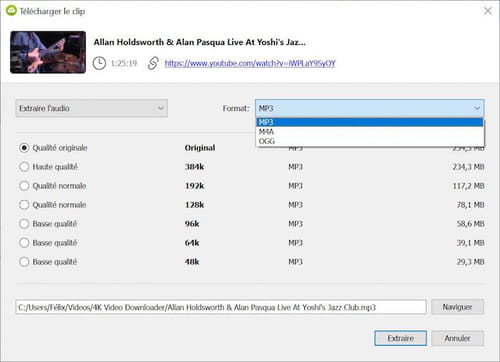Image resolution: width=500 pixels, height=362 pixels.
Task: Open the YouTube video URL link
Action: 250,63
